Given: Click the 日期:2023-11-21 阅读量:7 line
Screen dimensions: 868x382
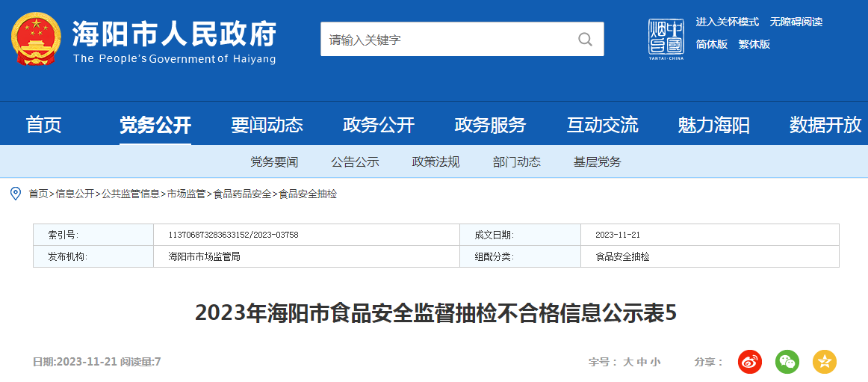Looking at the screenshot, I should 97,362.
